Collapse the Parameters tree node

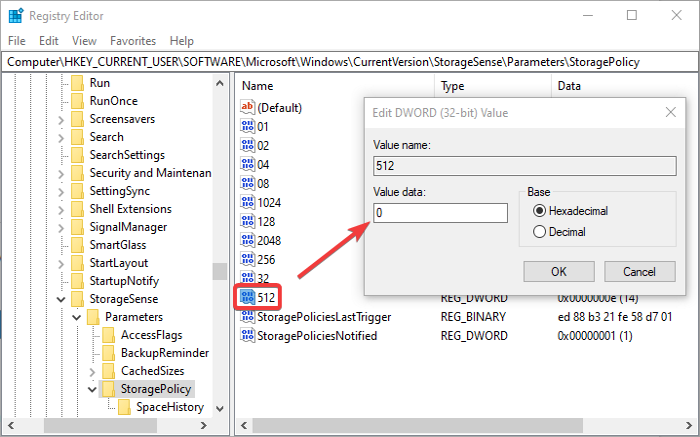(77, 317)
